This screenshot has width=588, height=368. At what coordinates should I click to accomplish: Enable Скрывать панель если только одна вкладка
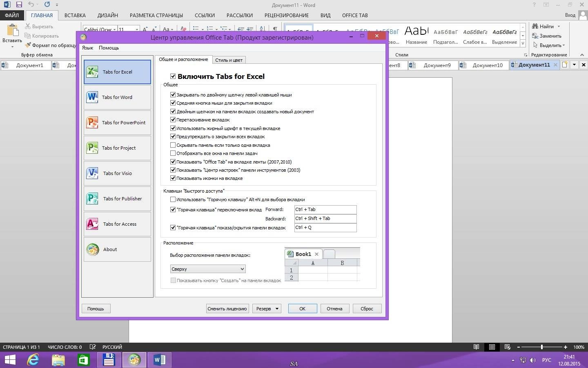pos(173,145)
